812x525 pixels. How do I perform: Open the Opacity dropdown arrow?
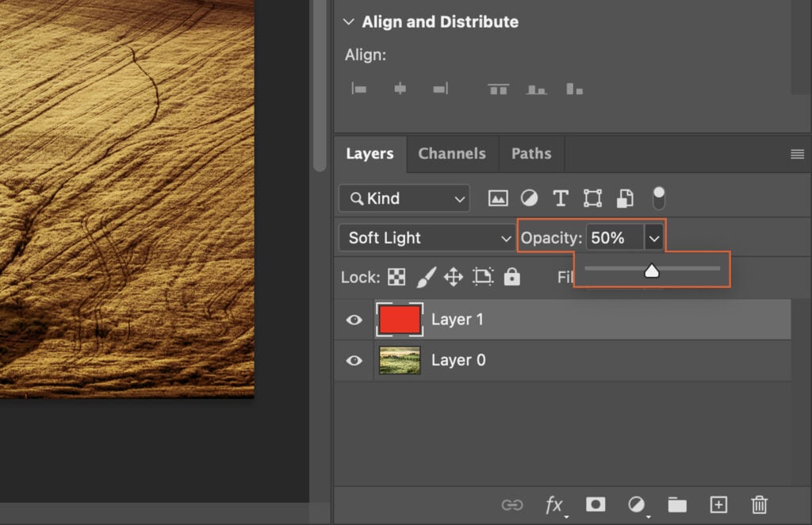pyautogui.click(x=653, y=237)
